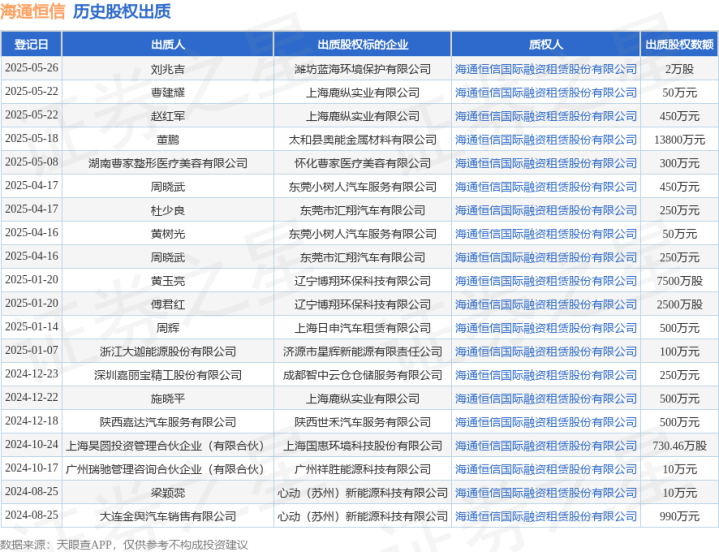Click the 出质股权数额 column header
This screenshot has width=719, height=552.
click(x=680, y=44)
